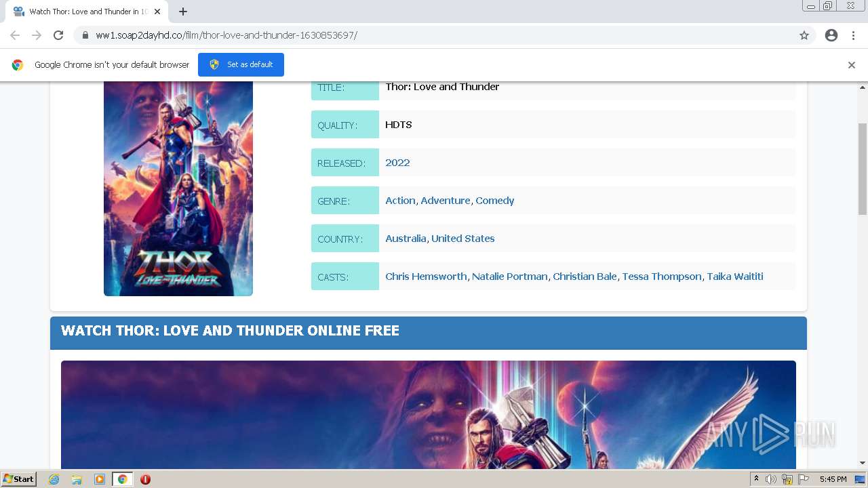Switch to the Chrome taskbar icon
This screenshot has height=488, width=868.
click(x=122, y=479)
